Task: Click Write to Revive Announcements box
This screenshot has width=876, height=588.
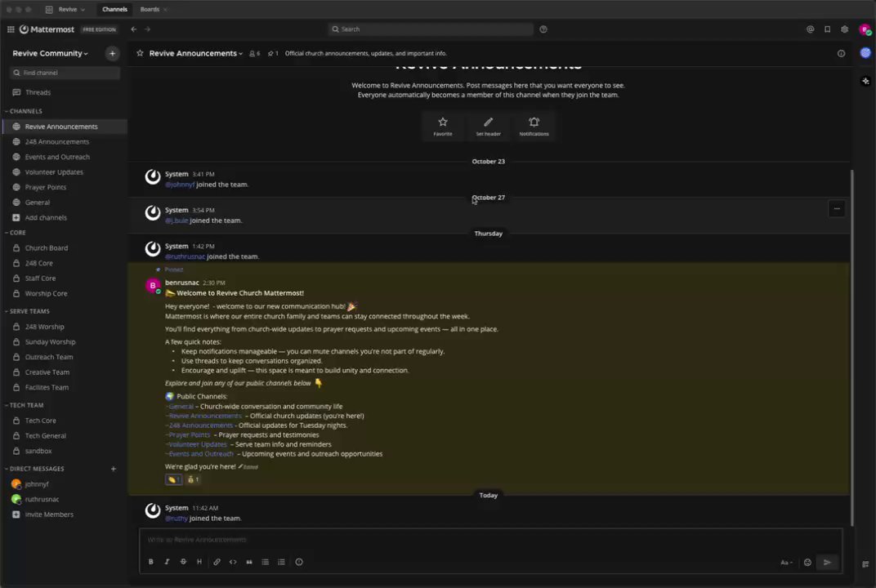Action: pyautogui.click(x=490, y=540)
